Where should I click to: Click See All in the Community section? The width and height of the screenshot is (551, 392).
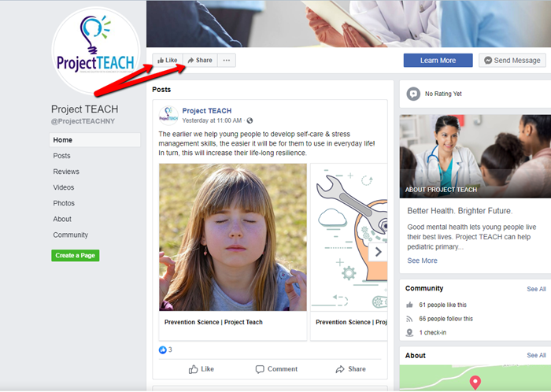pyautogui.click(x=536, y=289)
